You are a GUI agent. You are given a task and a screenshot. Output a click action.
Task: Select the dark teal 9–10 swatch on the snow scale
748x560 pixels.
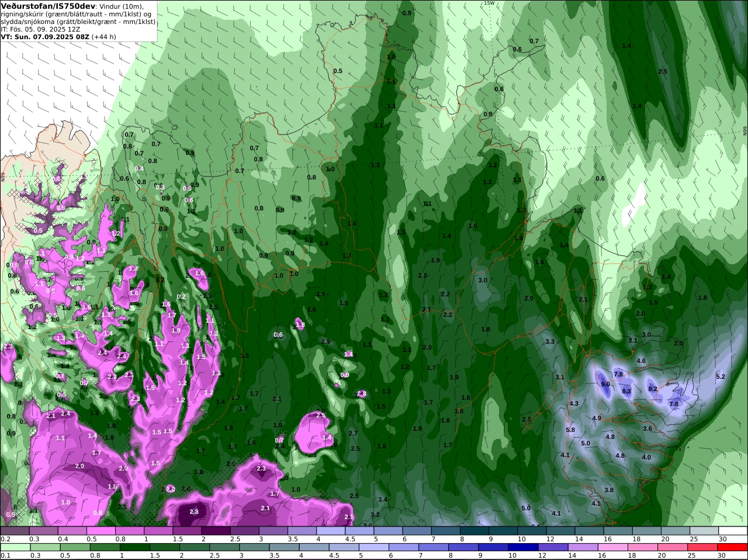503,531
